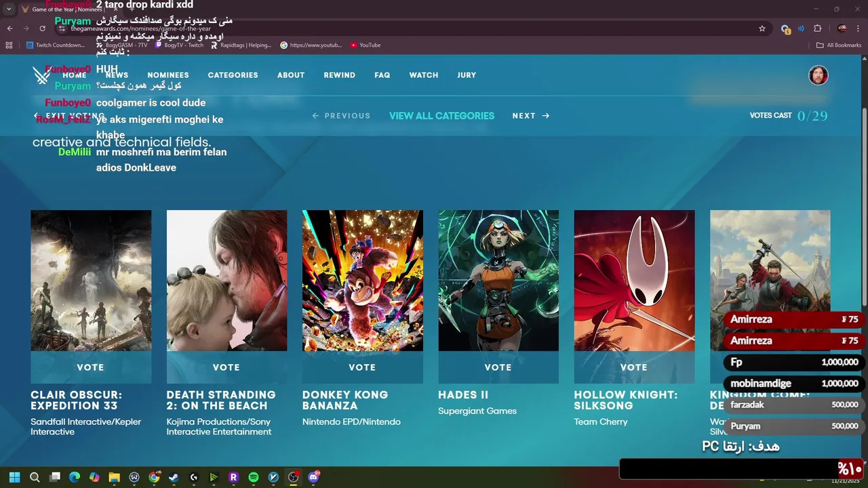Open the user profile picture on the Game Awards site
868x488 pixels.
click(818, 75)
